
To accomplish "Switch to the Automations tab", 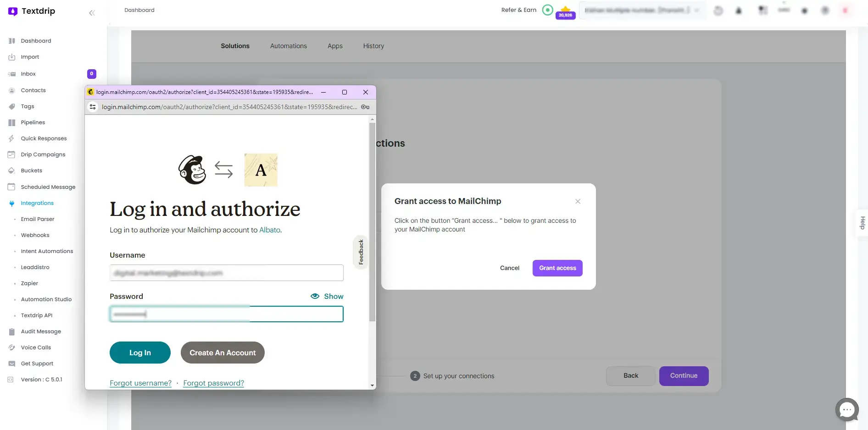I will pos(288,46).
